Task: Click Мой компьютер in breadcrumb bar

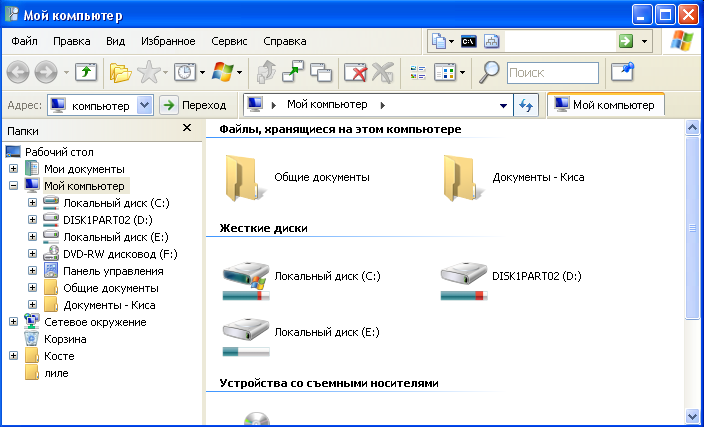Action: point(327,105)
